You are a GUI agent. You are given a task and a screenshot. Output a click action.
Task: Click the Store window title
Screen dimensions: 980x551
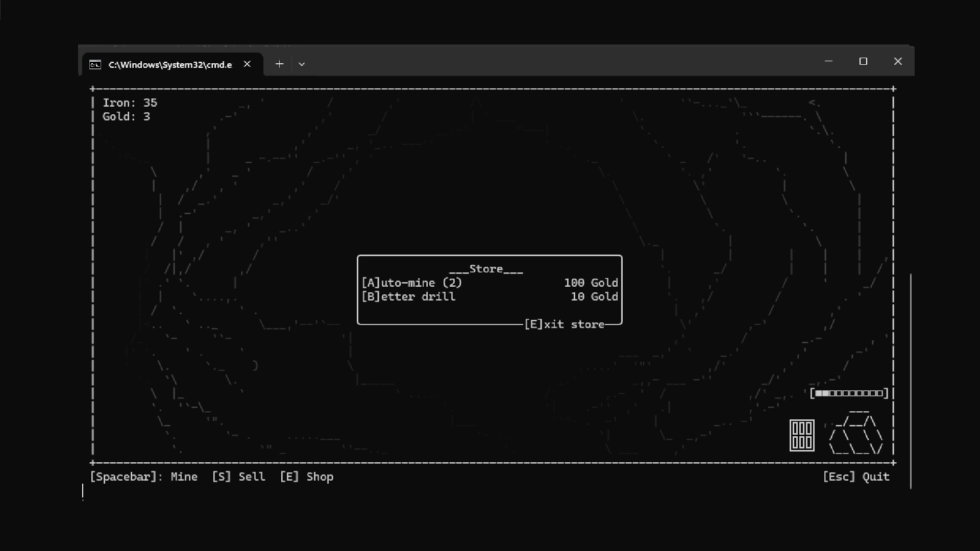click(x=486, y=269)
